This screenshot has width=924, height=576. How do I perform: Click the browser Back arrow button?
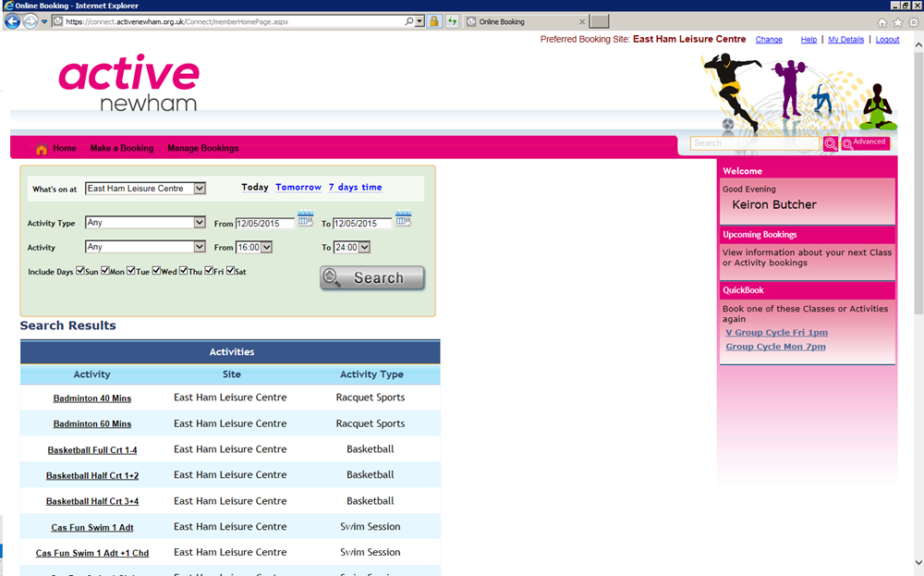tap(12, 22)
